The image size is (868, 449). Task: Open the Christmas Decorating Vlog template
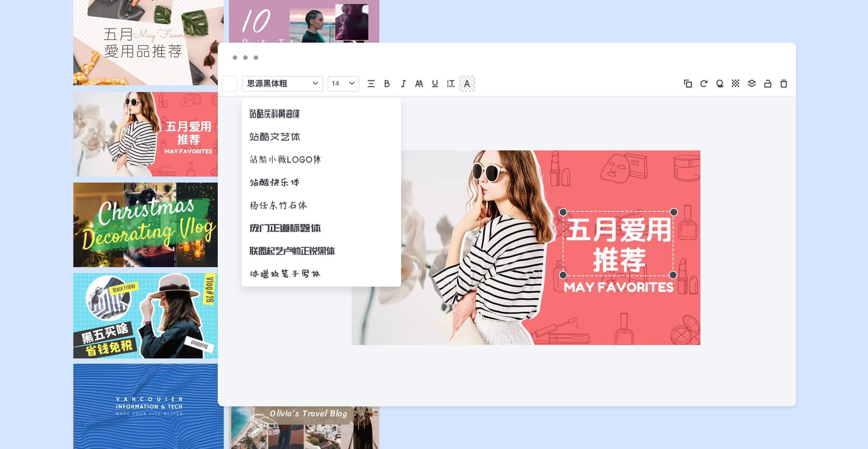coord(146,225)
